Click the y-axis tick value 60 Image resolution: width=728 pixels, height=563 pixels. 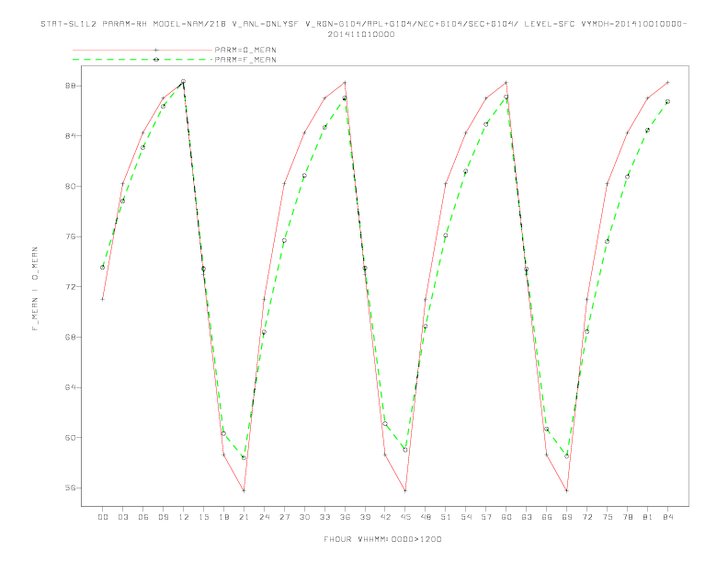click(70, 438)
